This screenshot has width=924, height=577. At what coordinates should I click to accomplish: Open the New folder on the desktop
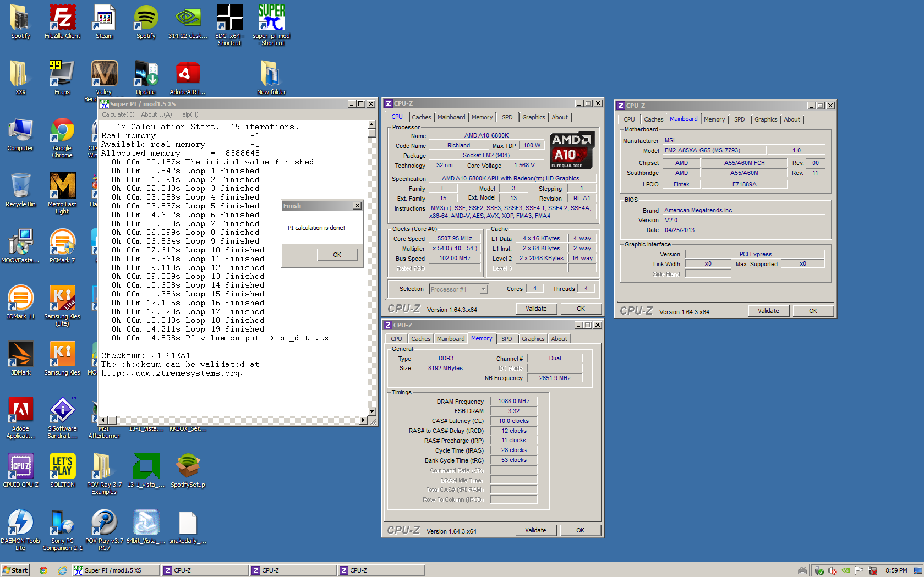click(x=271, y=78)
